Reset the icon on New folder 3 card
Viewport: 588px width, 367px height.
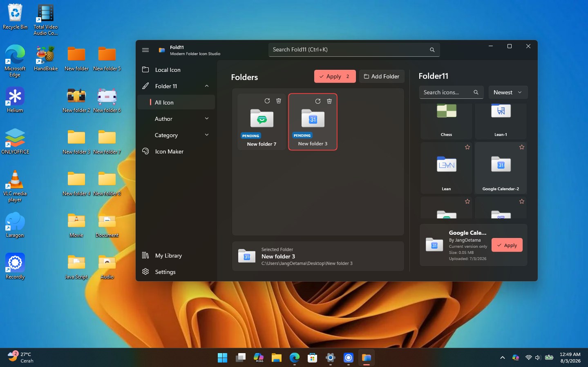tap(318, 101)
